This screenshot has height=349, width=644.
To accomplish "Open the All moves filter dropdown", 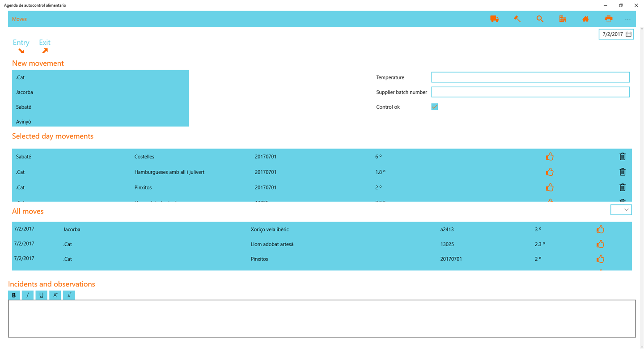I will 621,210.
